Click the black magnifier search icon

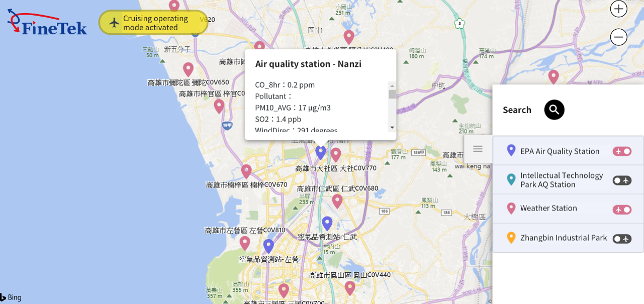tap(554, 110)
